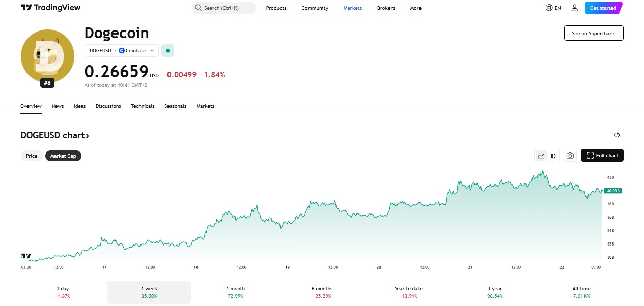
Task: Select the 1 month range
Action: 235,292
